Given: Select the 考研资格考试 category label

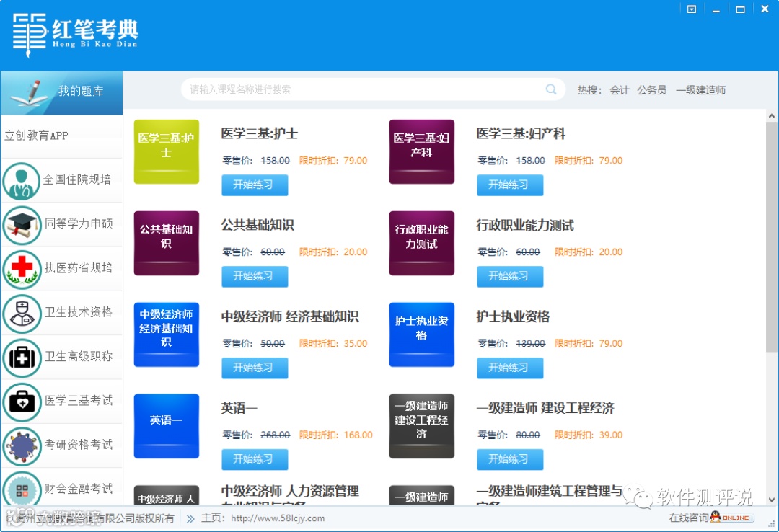Looking at the screenshot, I should (x=79, y=445).
